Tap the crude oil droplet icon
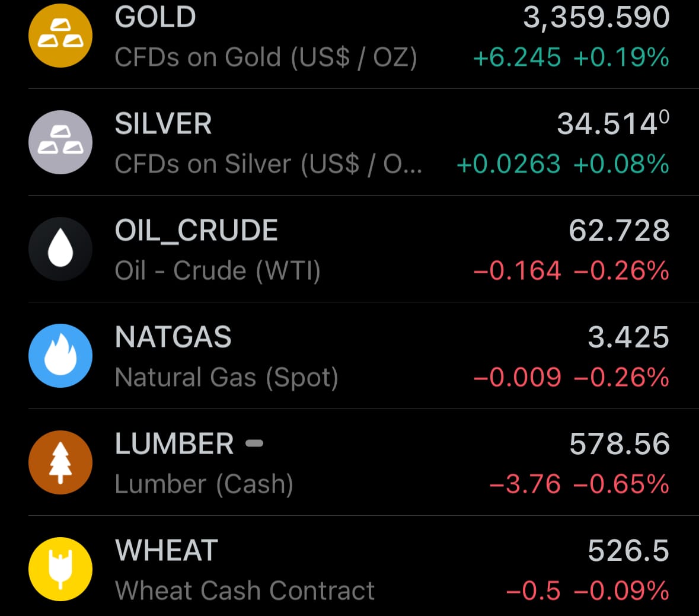Image resolution: width=699 pixels, height=616 pixels. click(x=60, y=249)
